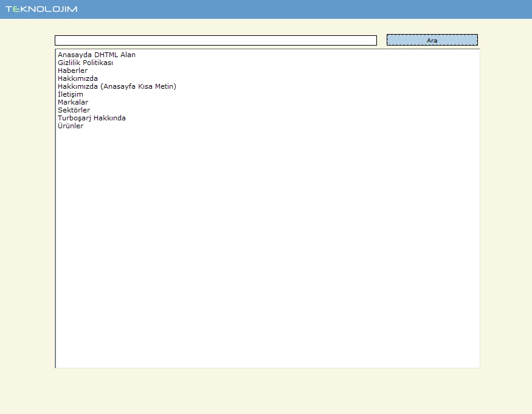Select 'Anasayda DHTML Alan' list item
The width and height of the screenshot is (532, 414).
pos(96,55)
